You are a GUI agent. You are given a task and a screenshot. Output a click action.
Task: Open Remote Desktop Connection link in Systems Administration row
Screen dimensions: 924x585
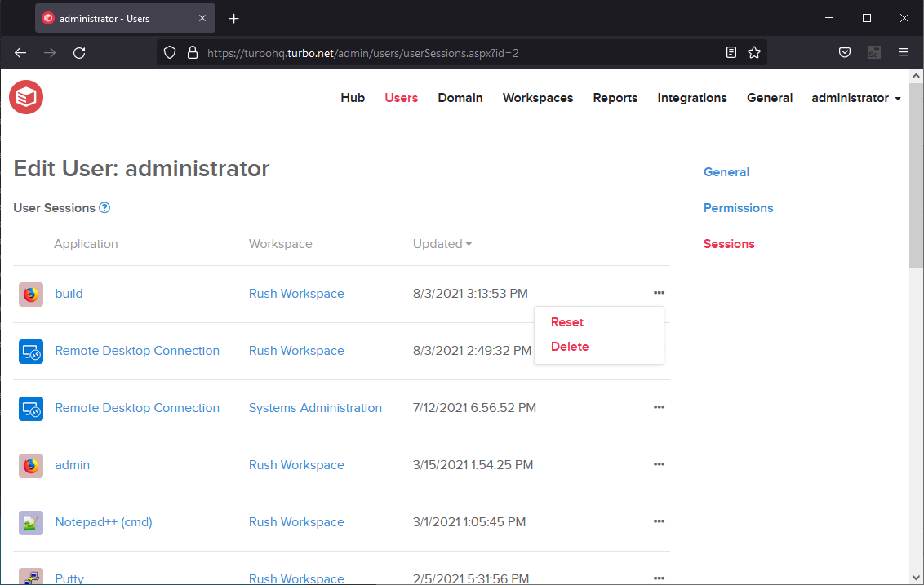click(137, 408)
